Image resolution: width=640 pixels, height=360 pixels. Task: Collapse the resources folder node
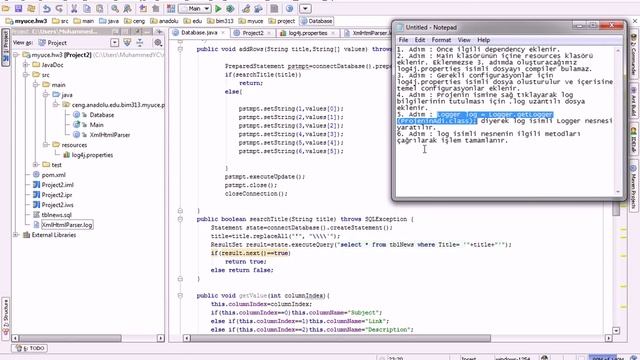[x=46, y=144]
